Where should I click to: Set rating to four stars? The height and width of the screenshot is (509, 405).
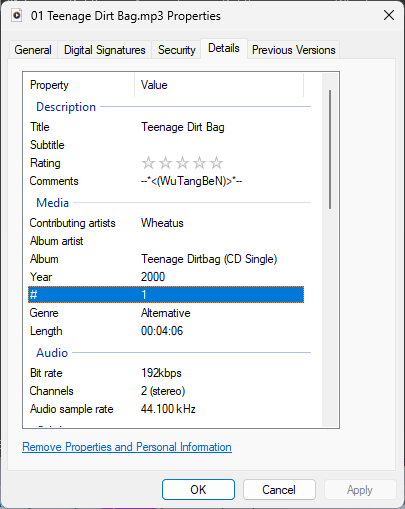(199, 163)
